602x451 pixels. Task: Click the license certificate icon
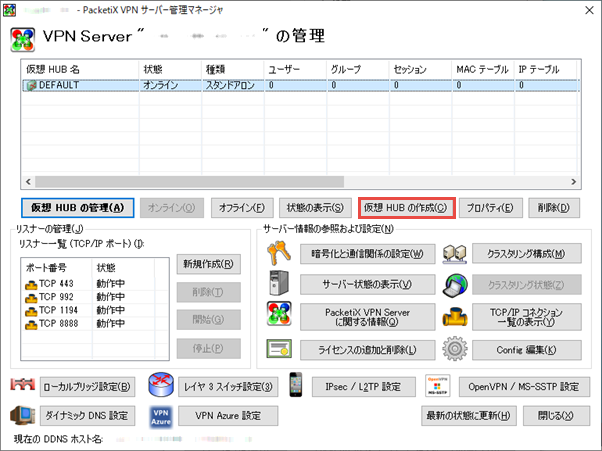[x=278, y=350]
